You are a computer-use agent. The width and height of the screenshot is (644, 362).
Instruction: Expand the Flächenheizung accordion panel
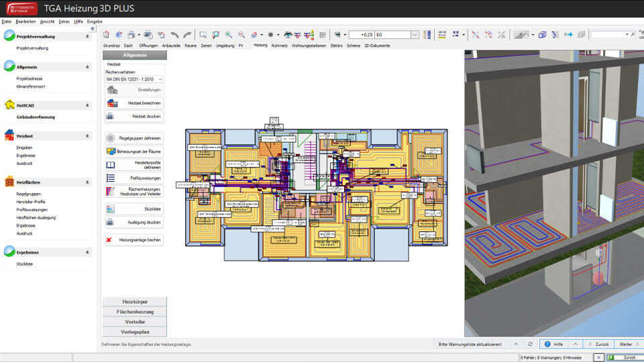tap(134, 312)
